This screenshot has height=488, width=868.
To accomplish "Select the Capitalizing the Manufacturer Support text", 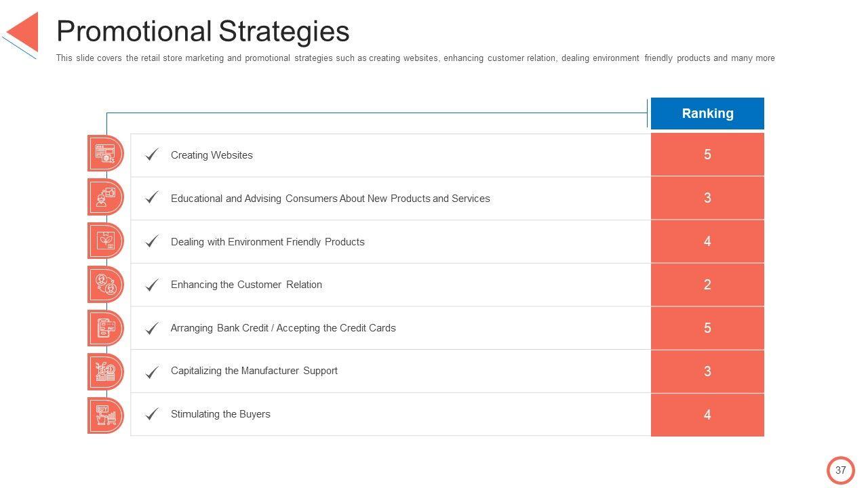I will tap(254, 371).
